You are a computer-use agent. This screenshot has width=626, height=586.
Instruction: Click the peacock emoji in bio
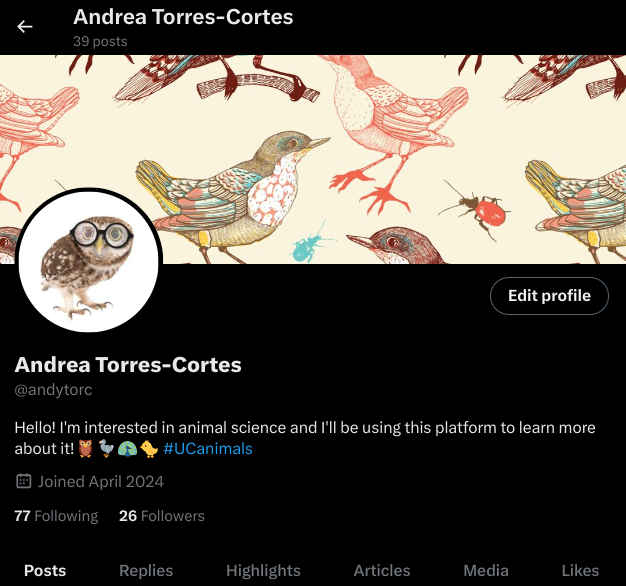[x=128, y=448]
